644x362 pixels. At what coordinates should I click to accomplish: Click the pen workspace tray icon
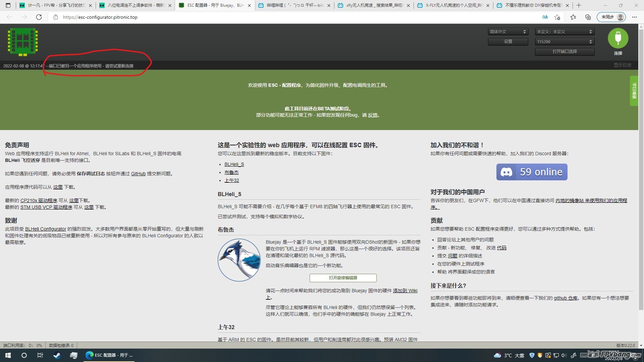574,355
